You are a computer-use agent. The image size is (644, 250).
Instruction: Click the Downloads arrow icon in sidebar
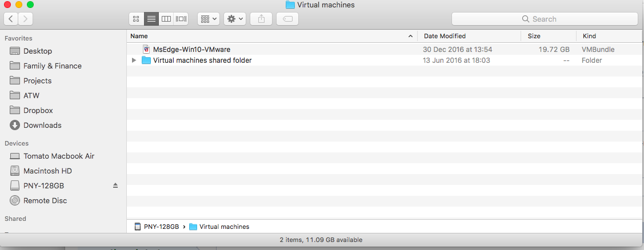(15, 125)
